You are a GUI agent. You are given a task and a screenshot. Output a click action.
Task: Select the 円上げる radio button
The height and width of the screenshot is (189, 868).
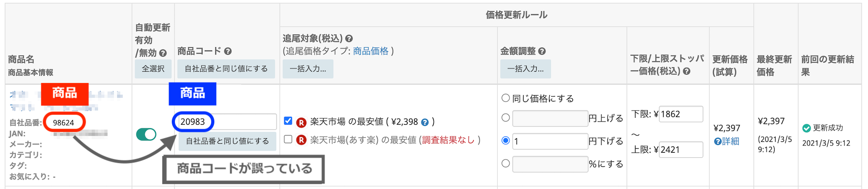506,118
